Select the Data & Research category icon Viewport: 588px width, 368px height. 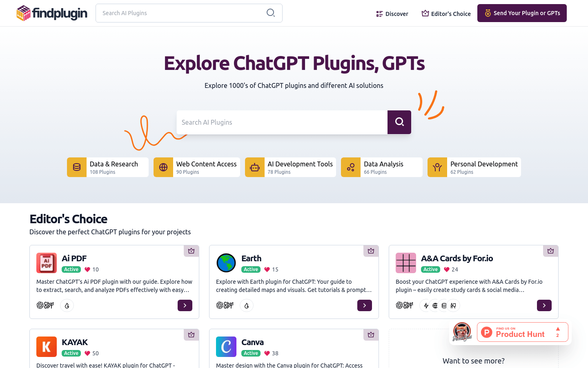[77, 167]
